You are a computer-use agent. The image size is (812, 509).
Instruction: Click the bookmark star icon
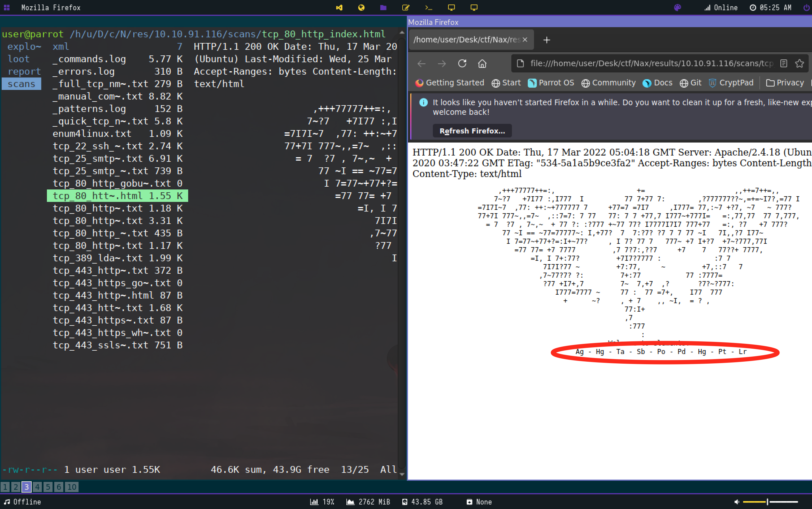799,63
